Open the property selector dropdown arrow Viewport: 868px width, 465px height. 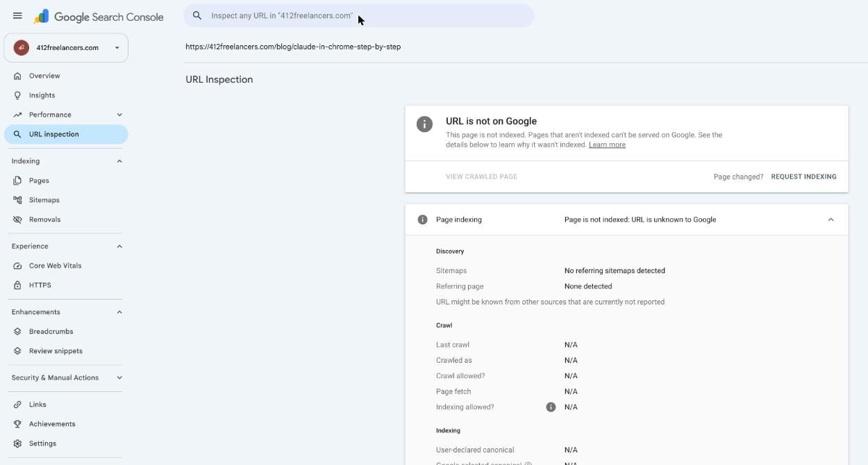coord(117,48)
